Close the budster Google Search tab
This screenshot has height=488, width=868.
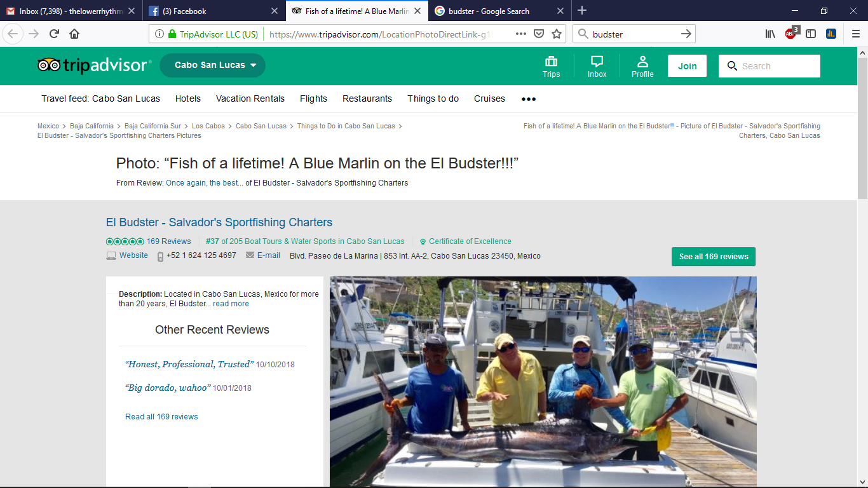[x=560, y=11]
